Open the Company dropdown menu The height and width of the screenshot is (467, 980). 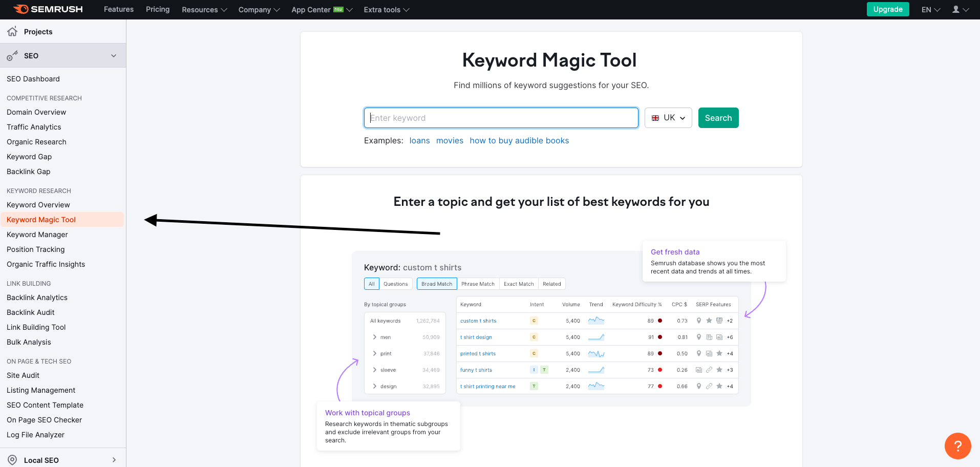click(x=259, y=10)
